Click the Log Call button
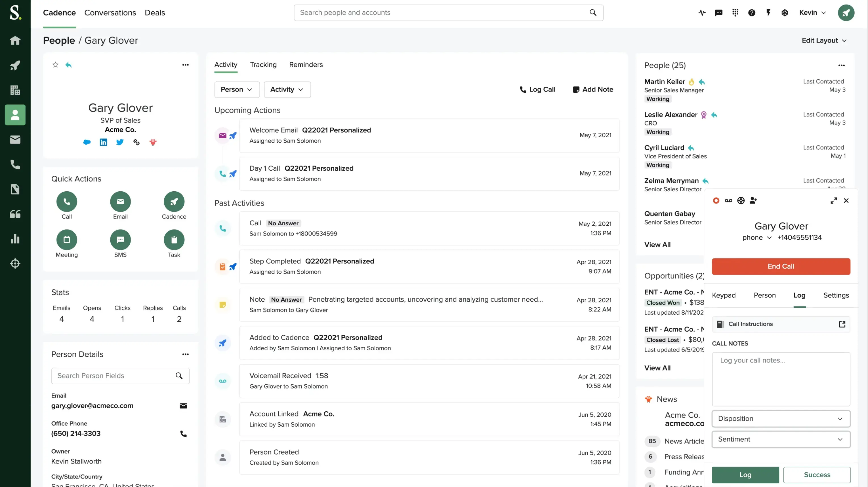The image size is (868, 487). click(537, 90)
